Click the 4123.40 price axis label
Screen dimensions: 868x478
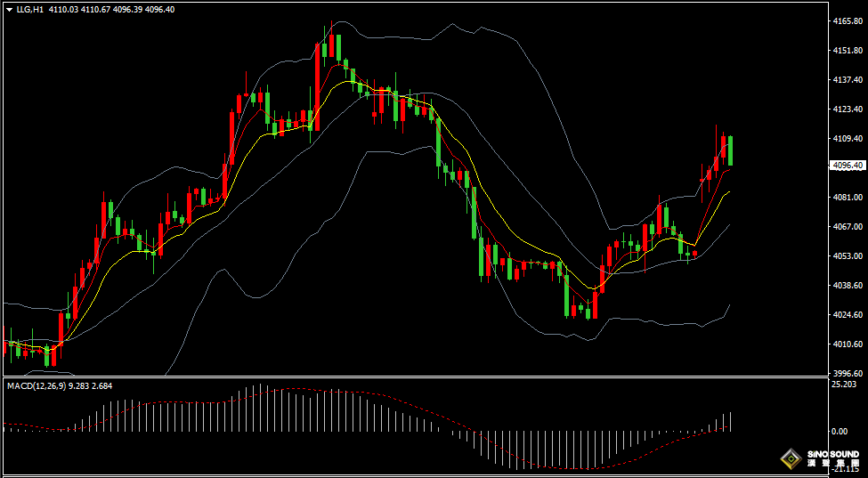coord(848,109)
